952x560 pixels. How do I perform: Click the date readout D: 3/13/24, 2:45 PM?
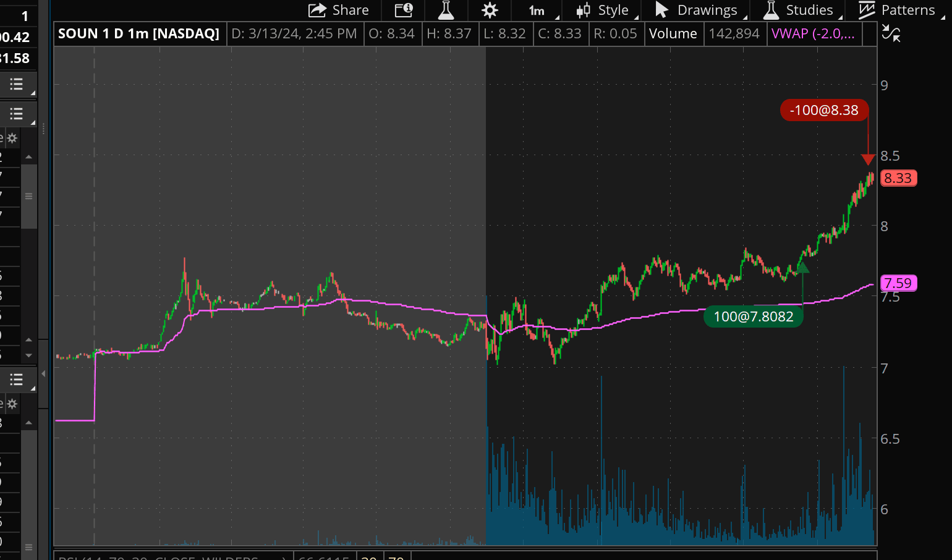294,34
